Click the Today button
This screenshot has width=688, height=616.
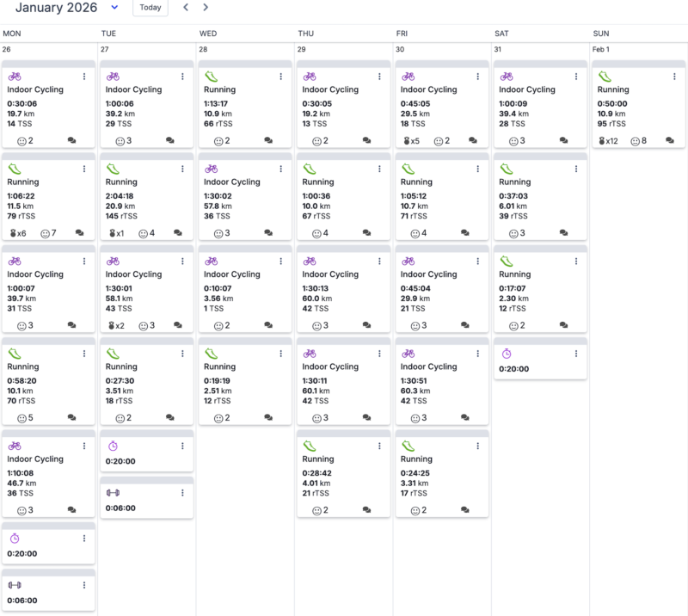150,8
